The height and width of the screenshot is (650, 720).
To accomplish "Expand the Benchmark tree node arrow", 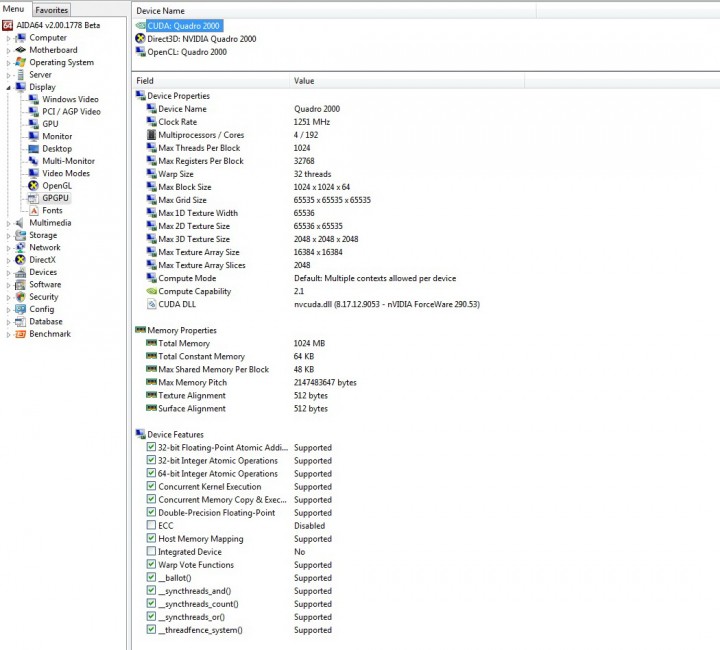I will pyautogui.click(x=8, y=335).
